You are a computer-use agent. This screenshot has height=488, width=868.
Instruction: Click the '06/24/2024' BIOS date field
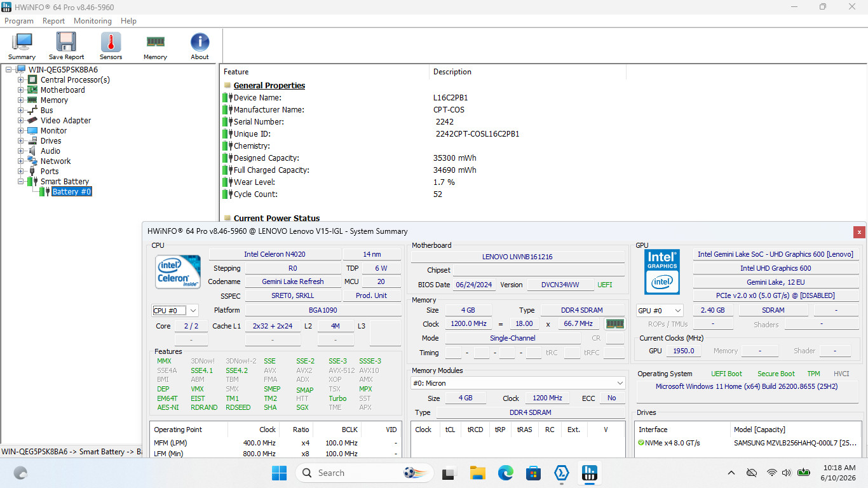pos(475,285)
